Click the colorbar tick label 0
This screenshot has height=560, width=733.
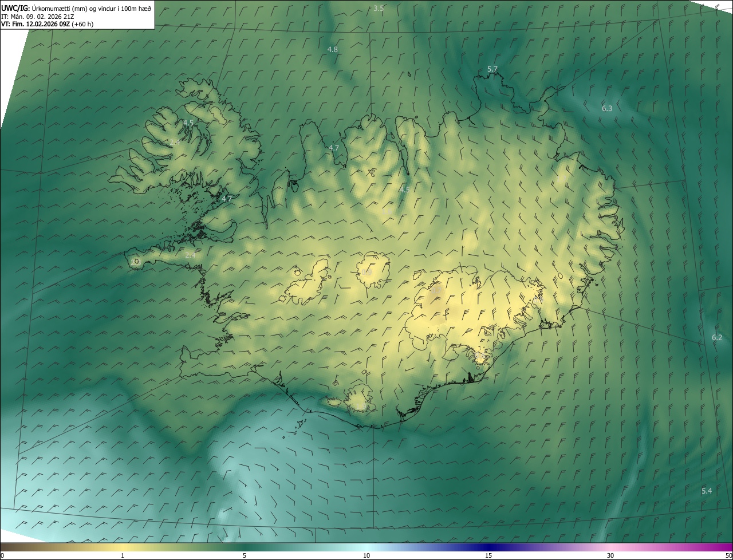pyautogui.click(x=2, y=555)
